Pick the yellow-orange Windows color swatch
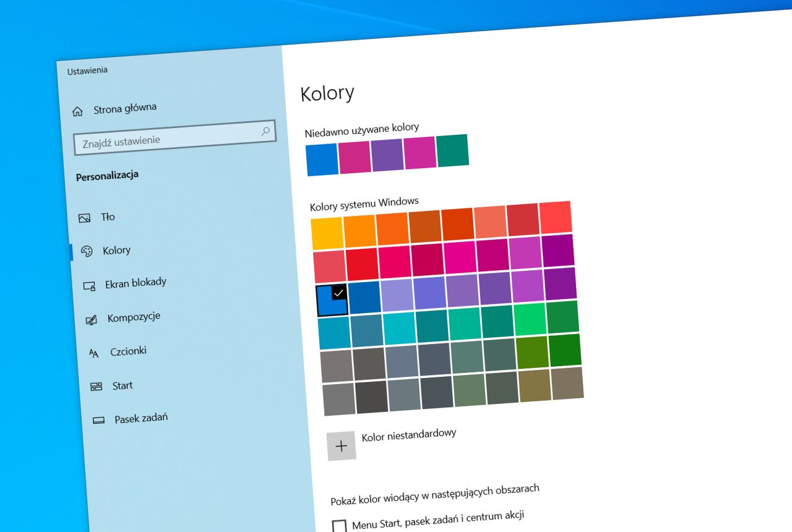This screenshot has height=532, width=792. [329, 230]
